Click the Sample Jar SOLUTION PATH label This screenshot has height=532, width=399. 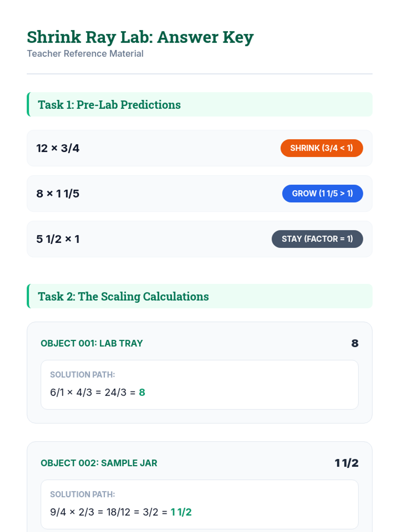82,494
